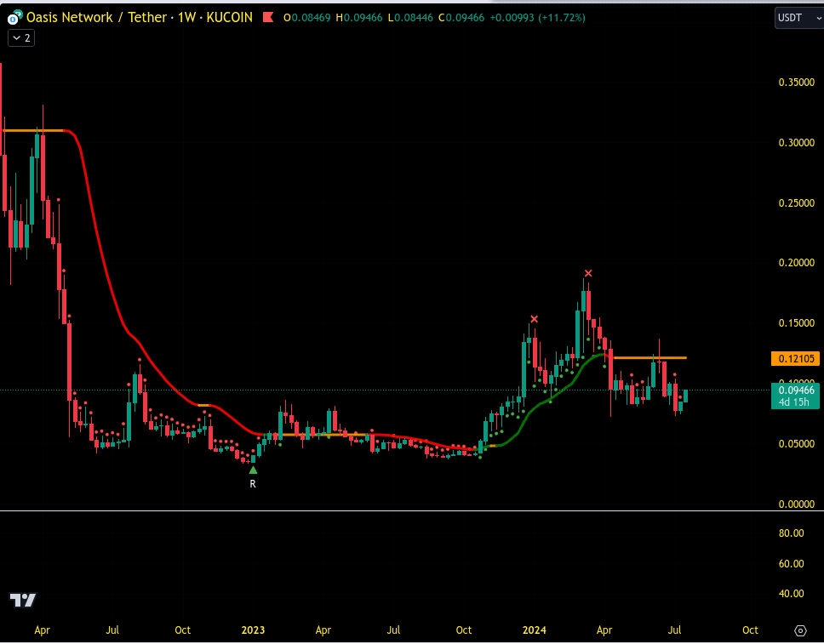This screenshot has width=824, height=644.
Task: Click the 0.20000 price axis value
Action: [x=796, y=263]
